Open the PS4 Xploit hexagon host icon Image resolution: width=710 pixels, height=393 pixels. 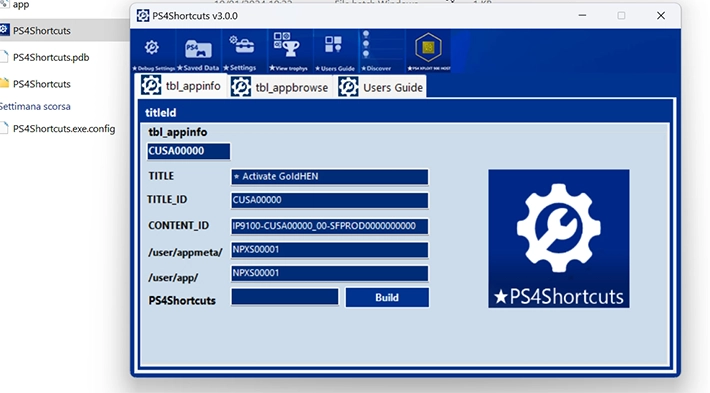[x=428, y=51]
